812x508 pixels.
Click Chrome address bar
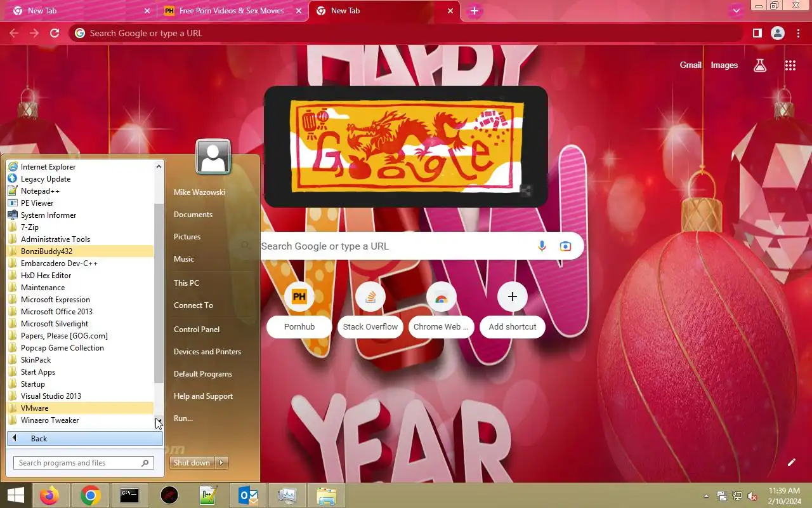pos(406,33)
